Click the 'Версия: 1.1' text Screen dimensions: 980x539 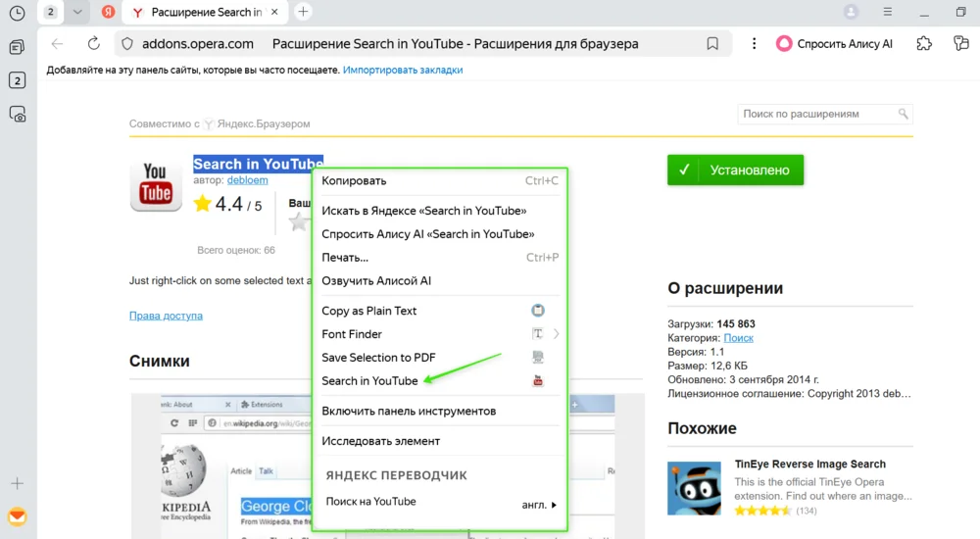(696, 352)
